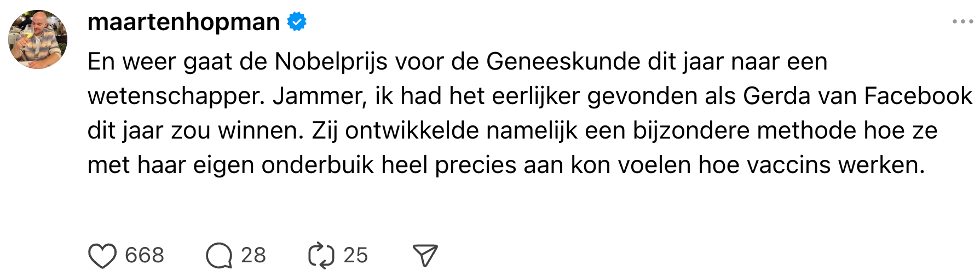
Task: Open the three-dot more options menu
Action: [962, 22]
